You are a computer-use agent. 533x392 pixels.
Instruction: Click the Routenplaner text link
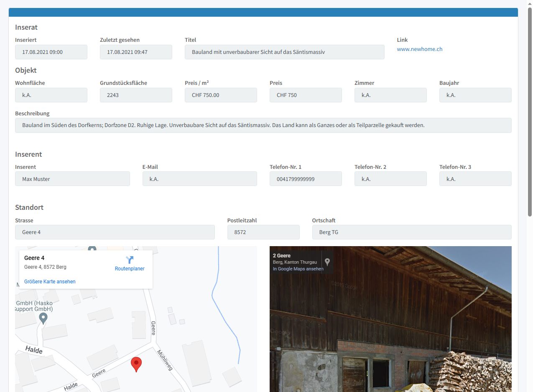point(130,269)
